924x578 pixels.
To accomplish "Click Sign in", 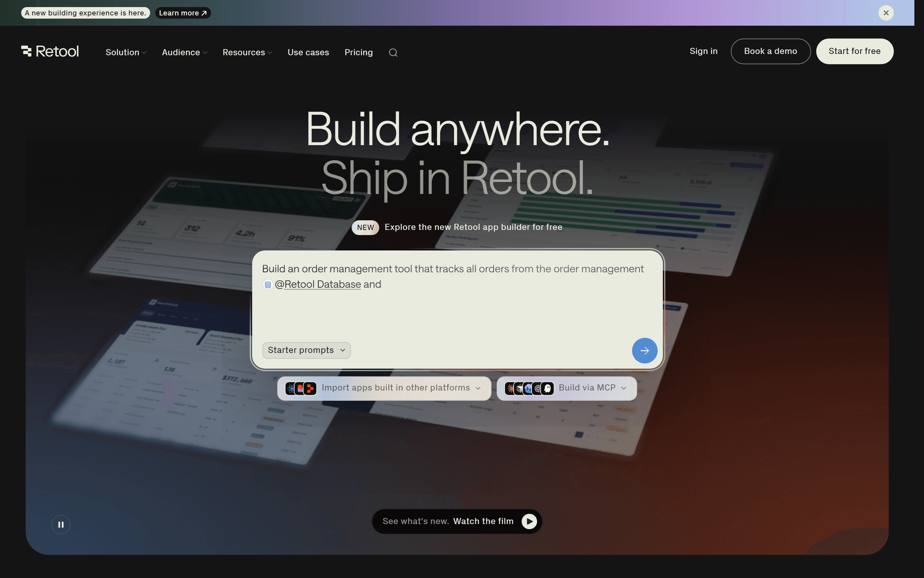I will point(703,51).
